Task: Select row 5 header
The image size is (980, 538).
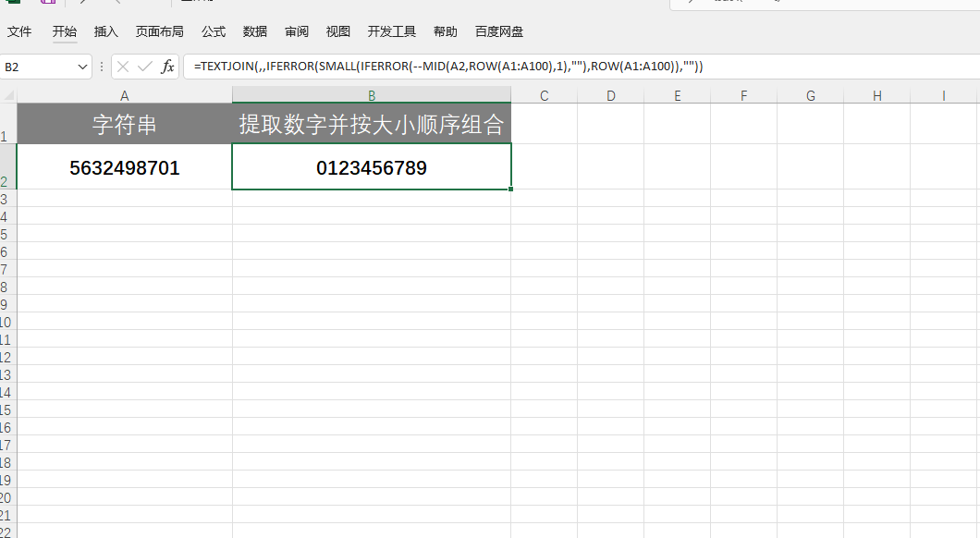Action: tap(8, 234)
